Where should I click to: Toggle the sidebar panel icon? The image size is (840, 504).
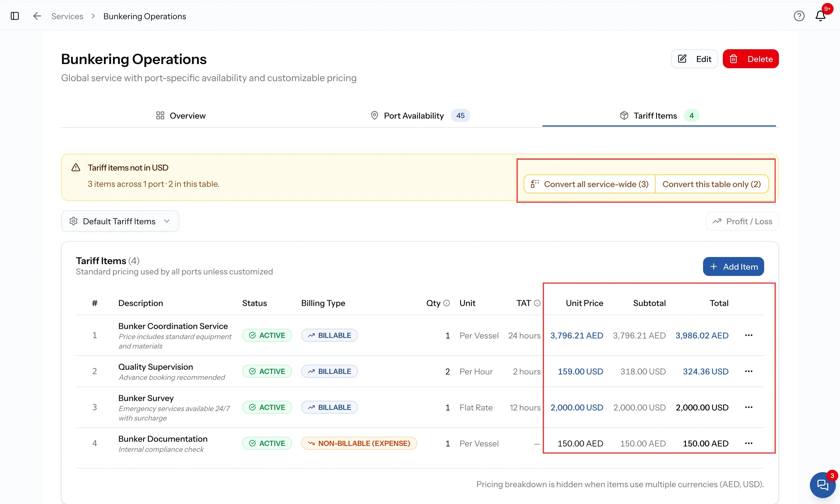point(14,16)
